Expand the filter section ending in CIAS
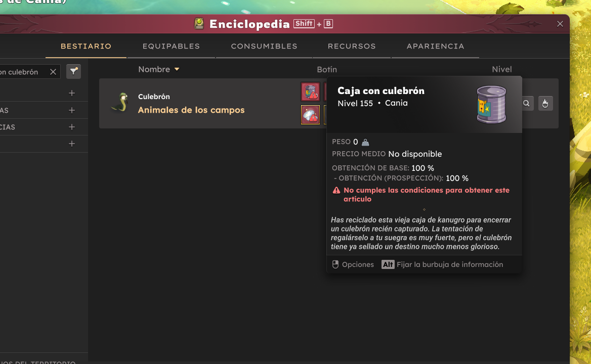Image resolution: width=591 pixels, height=364 pixels. [x=72, y=127]
